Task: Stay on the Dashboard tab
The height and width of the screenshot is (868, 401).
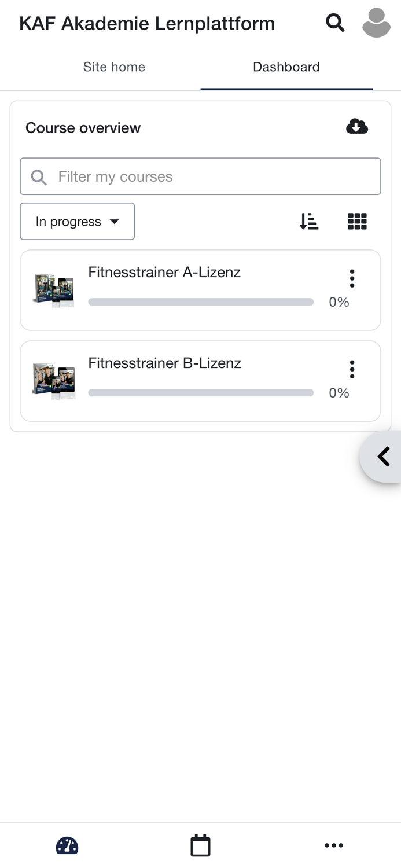Action: 286,67
